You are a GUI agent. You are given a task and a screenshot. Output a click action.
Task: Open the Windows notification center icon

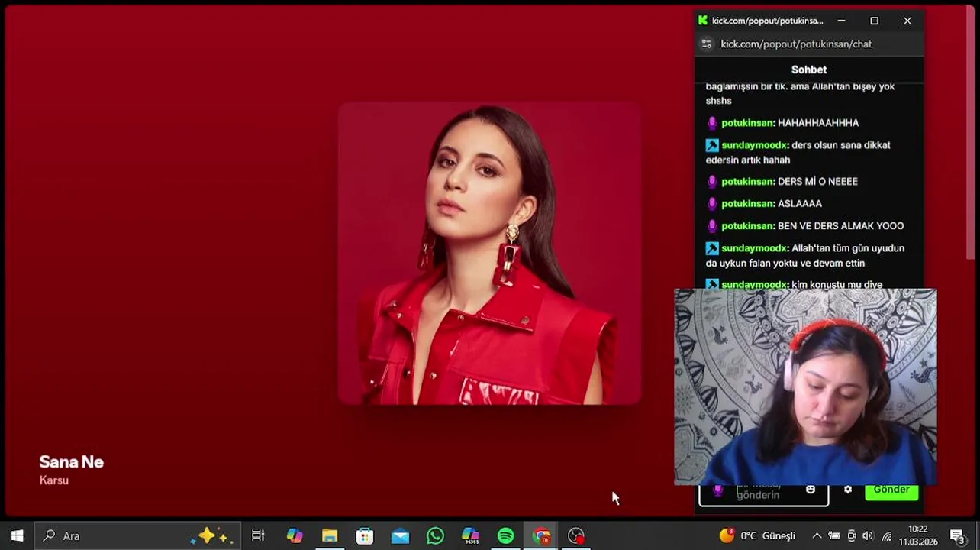[957, 535]
